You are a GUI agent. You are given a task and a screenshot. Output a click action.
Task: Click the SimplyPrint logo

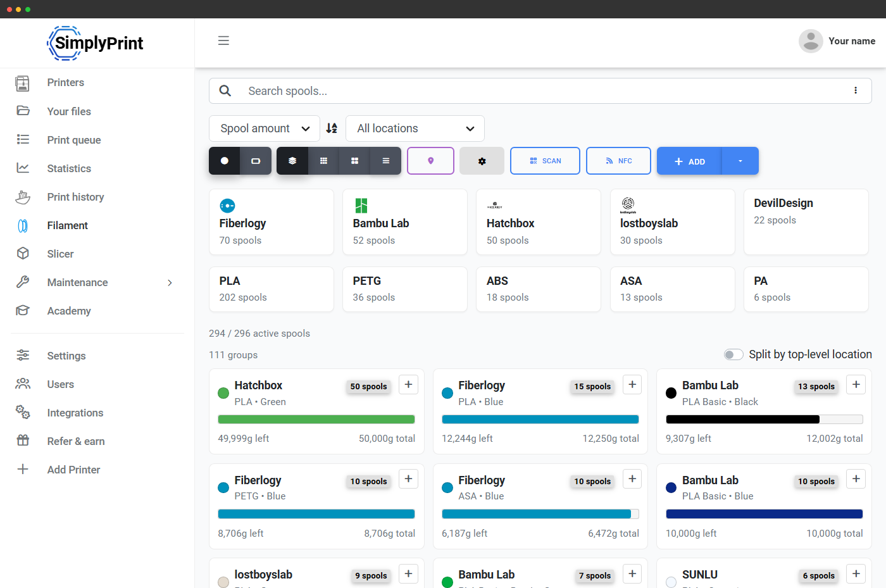click(96, 43)
